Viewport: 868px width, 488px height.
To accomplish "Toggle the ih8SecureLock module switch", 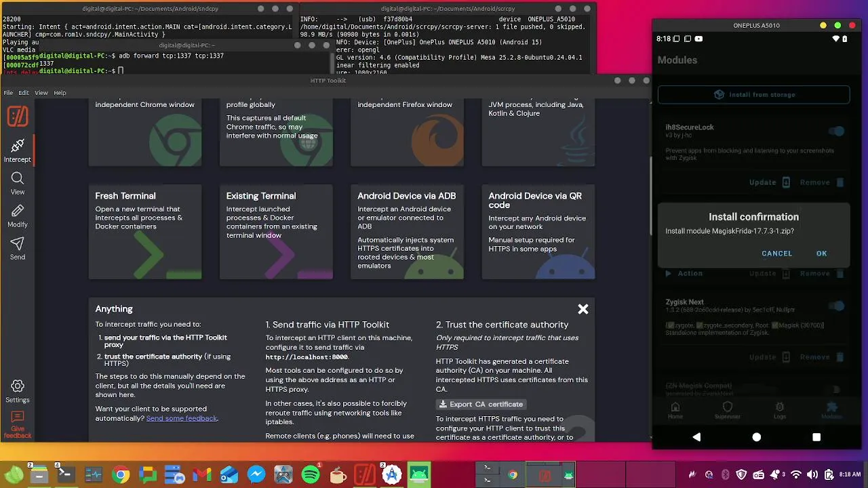I will [837, 131].
